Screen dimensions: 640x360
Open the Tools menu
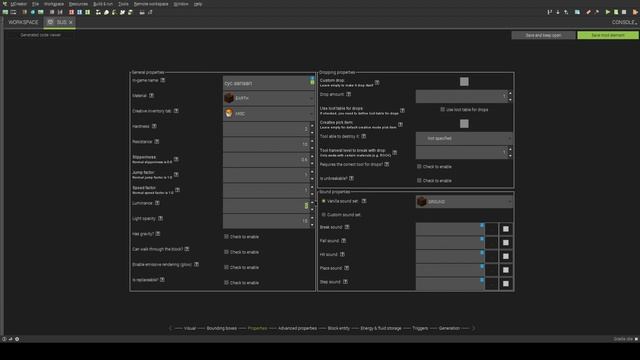(x=123, y=4)
